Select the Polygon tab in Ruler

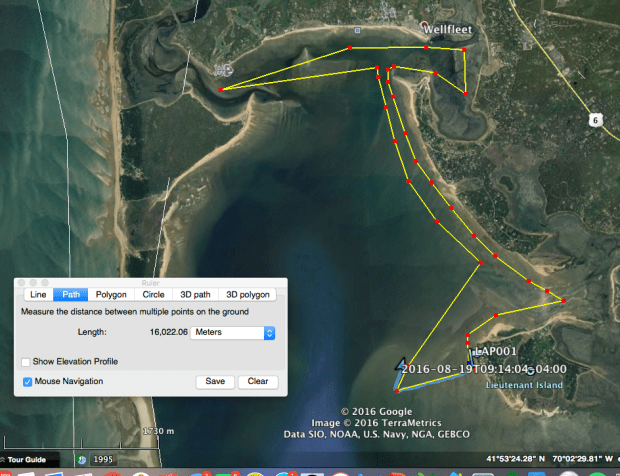tap(111, 295)
